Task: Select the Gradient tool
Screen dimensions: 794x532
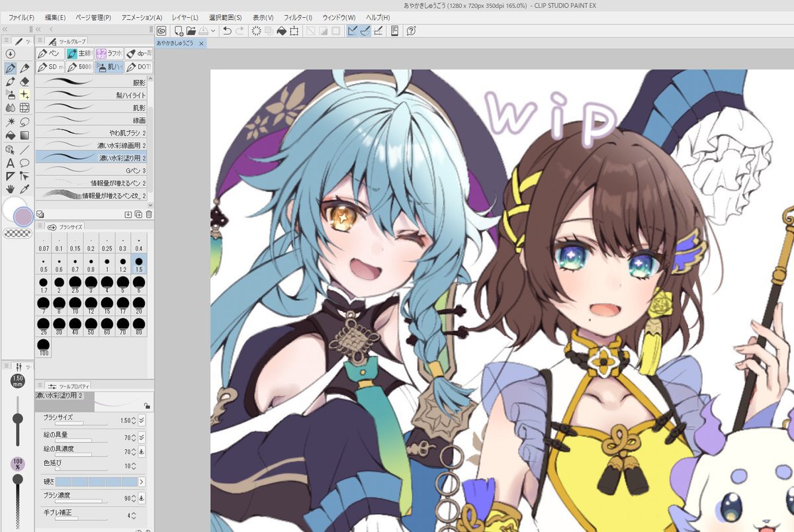Action: [x=24, y=135]
